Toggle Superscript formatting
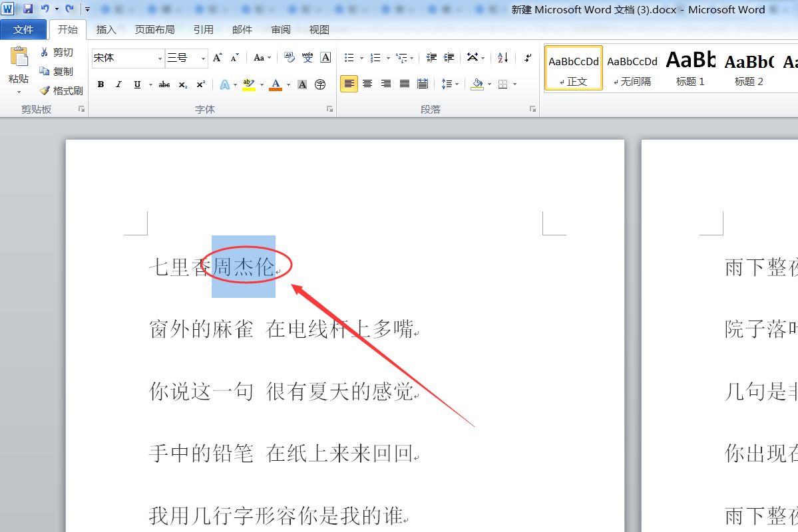 pos(201,84)
